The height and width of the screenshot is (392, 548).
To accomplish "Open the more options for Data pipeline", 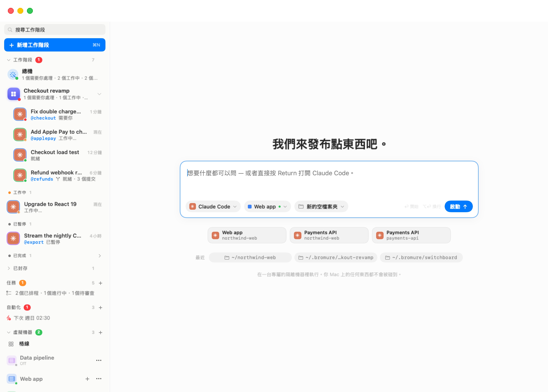I will pyautogui.click(x=99, y=360).
